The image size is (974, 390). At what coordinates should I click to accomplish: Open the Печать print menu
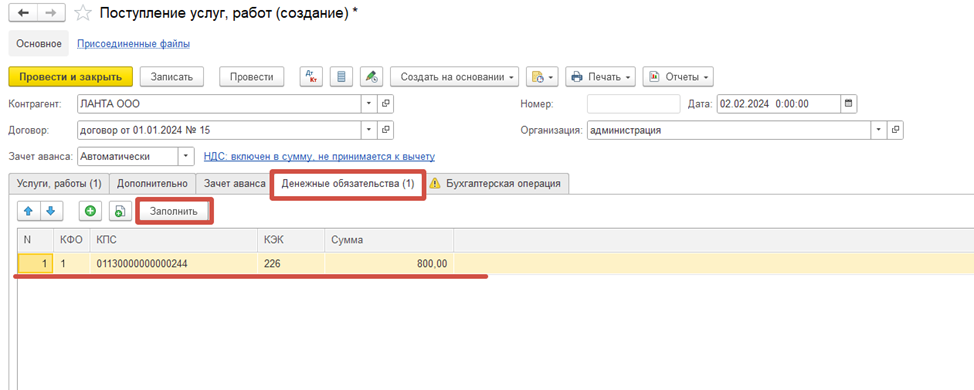[601, 77]
